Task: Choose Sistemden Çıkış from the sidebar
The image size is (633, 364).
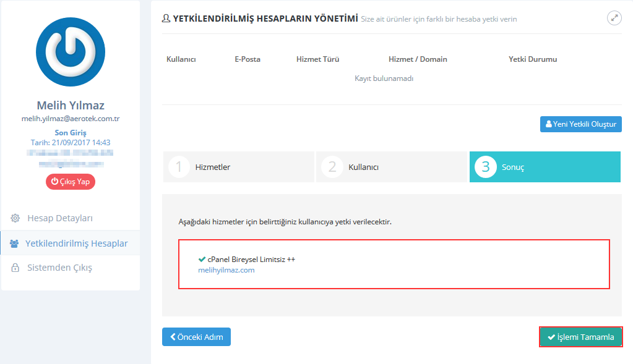Action: pos(59,268)
